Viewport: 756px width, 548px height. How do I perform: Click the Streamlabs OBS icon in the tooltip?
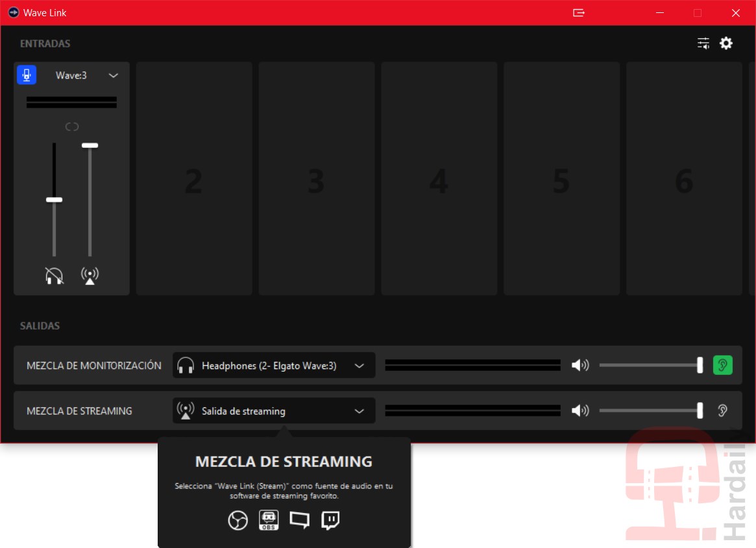coord(269,520)
